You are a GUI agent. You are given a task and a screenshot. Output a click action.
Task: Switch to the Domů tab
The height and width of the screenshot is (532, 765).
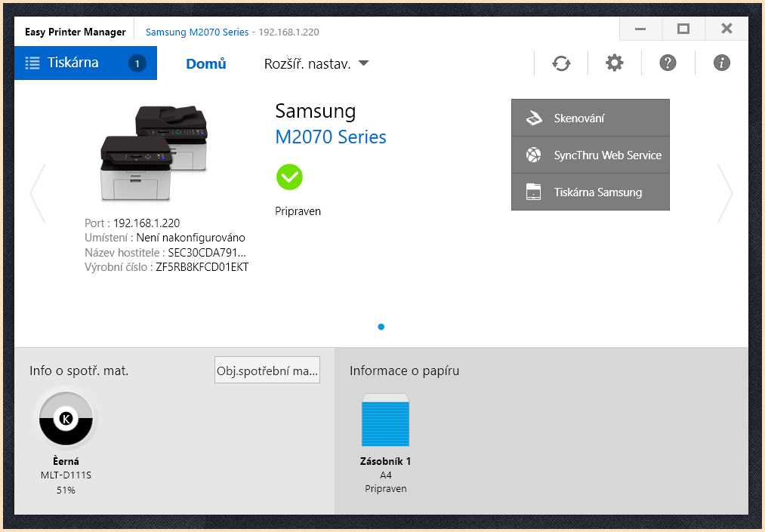click(x=206, y=64)
